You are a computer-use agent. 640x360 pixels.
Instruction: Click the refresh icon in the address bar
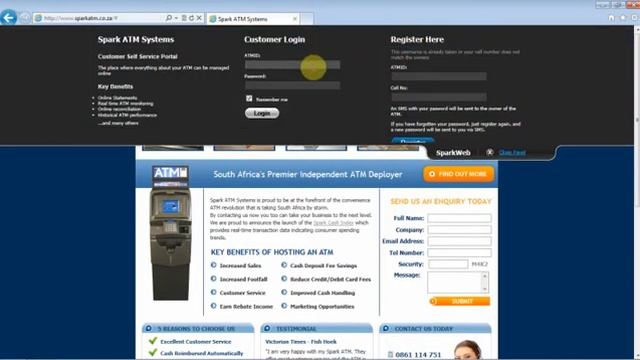[191, 18]
